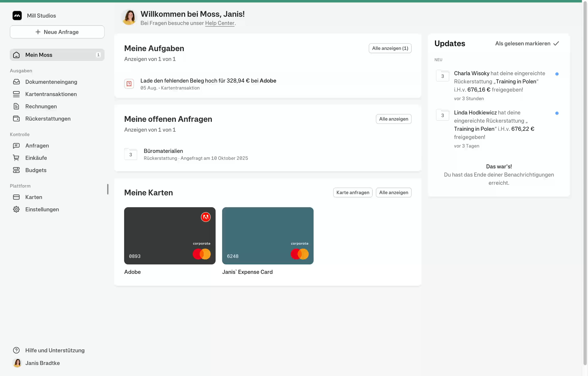The width and height of the screenshot is (588, 376).
Task: Select the dark Adobe card thumbnail
Action: (x=170, y=236)
